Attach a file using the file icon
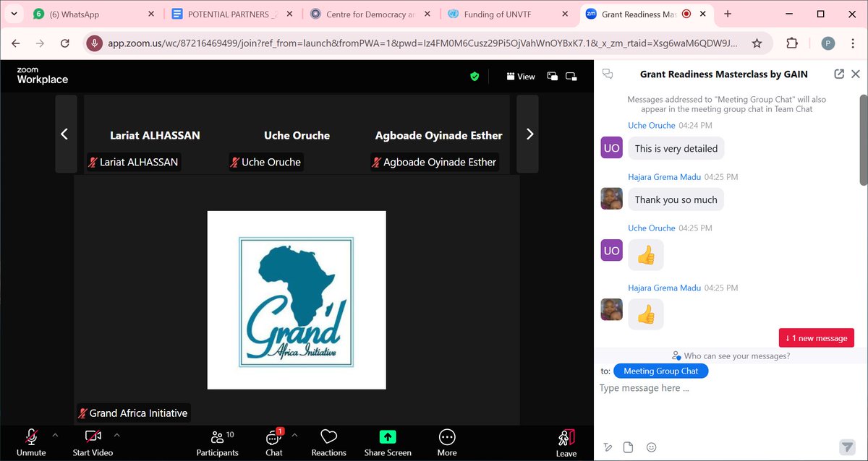Viewport: 868px width, 461px height. 629,447
